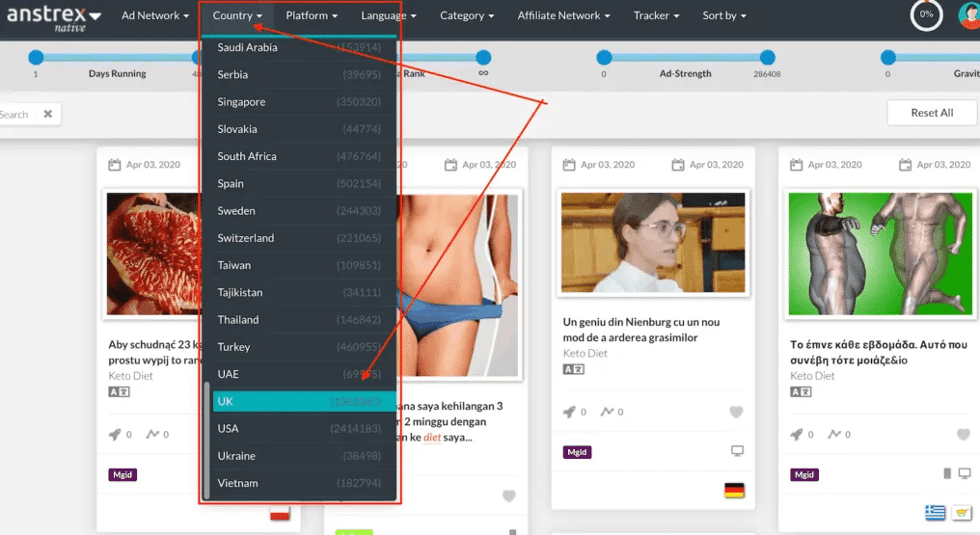Open the green body transformation ad thumbnail
The height and width of the screenshot is (535, 980).
click(881, 254)
